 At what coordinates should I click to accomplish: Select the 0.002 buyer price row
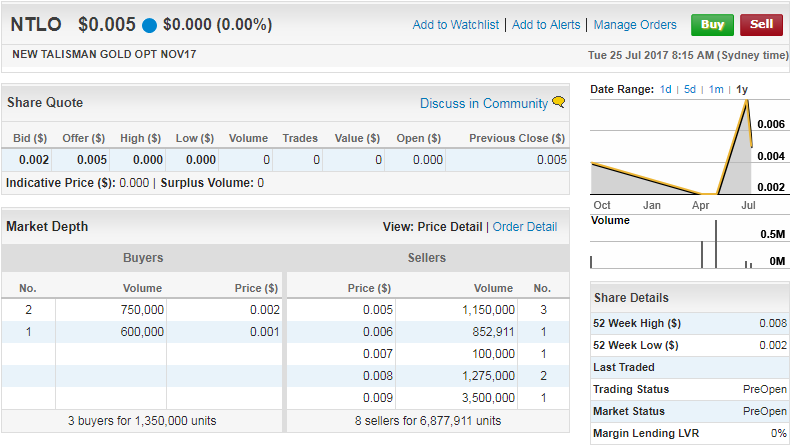(x=142, y=310)
